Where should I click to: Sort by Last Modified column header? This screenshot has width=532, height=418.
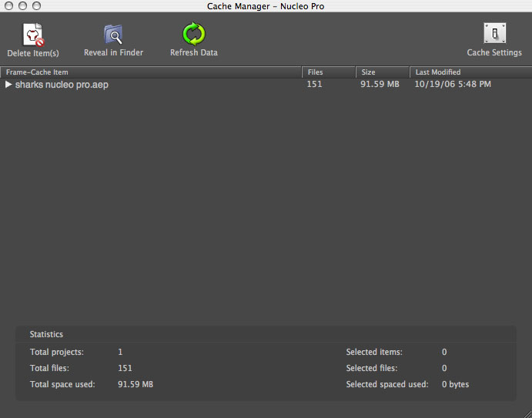click(x=470, y=72)
